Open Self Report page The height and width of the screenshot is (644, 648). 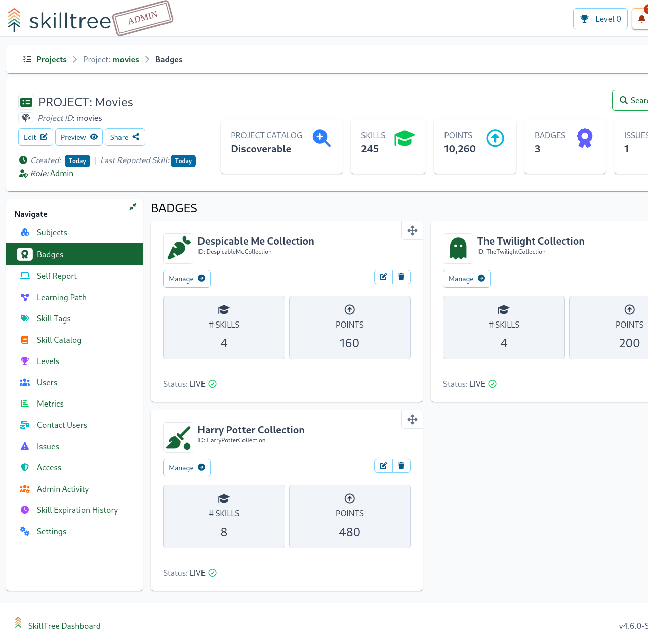coord(74,276)
